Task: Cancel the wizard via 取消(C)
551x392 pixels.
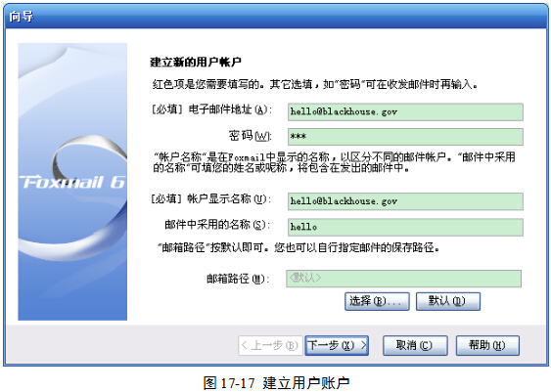Action: coord(415,346)
